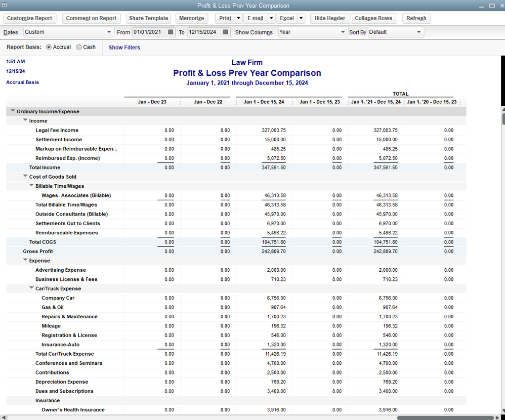
Task: Refresh the report
Action: pos(416,18)
